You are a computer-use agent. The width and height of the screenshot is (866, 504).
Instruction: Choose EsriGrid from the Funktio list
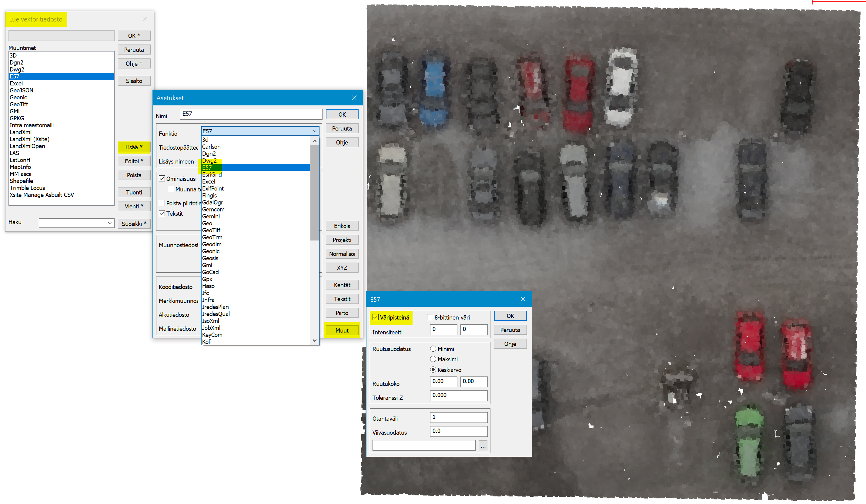pos(212,175)
